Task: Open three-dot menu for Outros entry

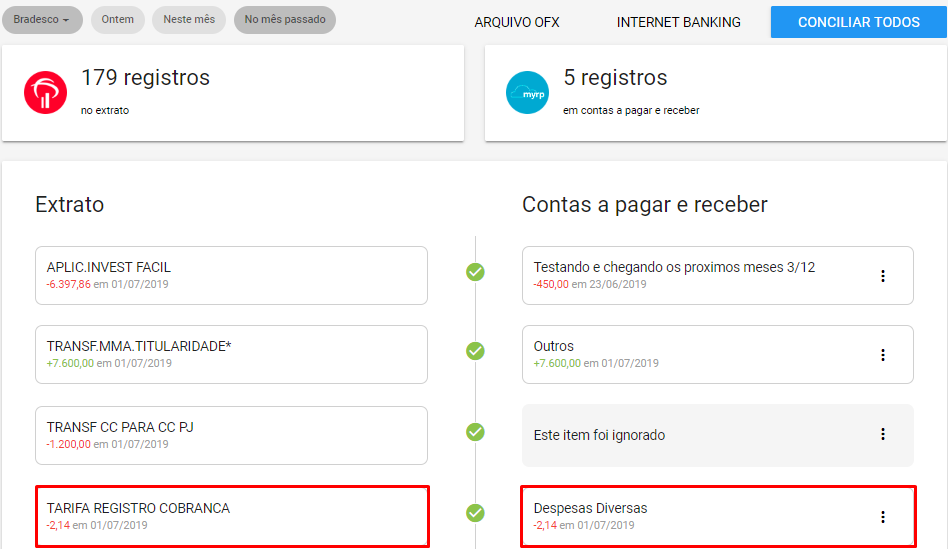Action: 882,355
